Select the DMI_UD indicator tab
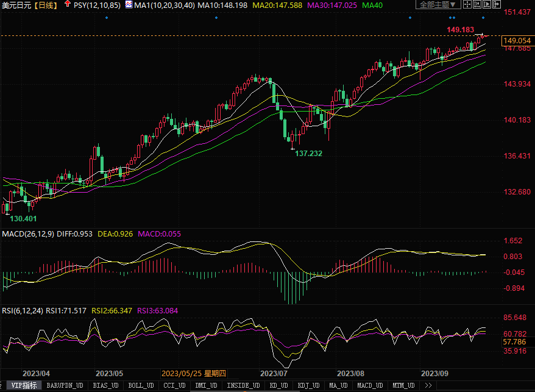Viewport: 535px width, 392px height. (206, 385)
